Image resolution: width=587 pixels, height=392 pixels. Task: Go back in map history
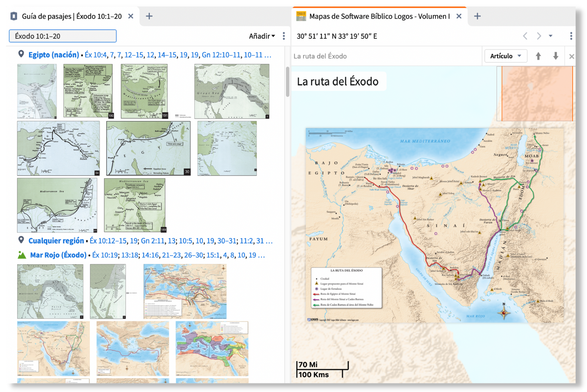(525, 36)
